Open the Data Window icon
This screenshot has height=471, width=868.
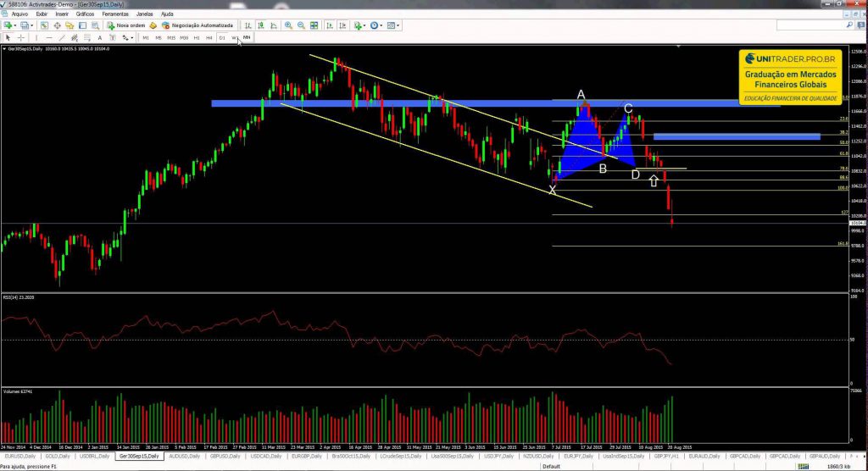pyautogui.click(x=57, y=25)
